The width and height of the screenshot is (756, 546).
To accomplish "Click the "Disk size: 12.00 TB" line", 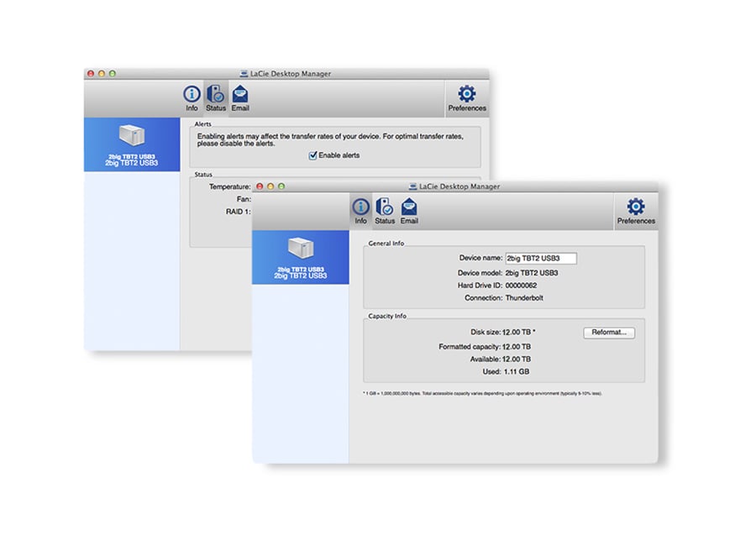I will click(503, 333).
